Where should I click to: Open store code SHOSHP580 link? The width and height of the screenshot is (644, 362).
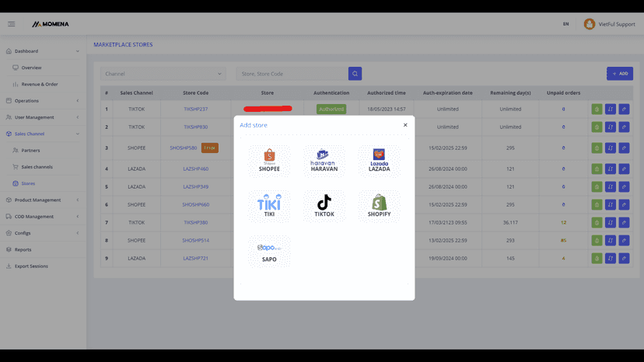point(184,148)
